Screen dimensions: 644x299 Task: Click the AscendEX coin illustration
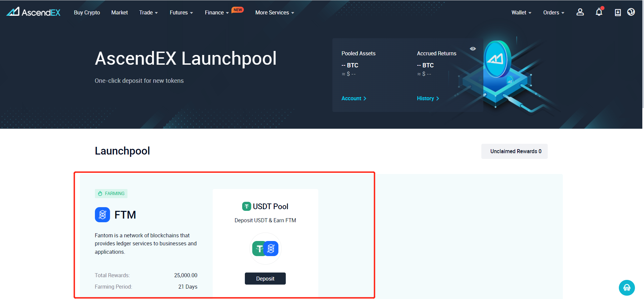pyautogui.click(x=498, y=59)
